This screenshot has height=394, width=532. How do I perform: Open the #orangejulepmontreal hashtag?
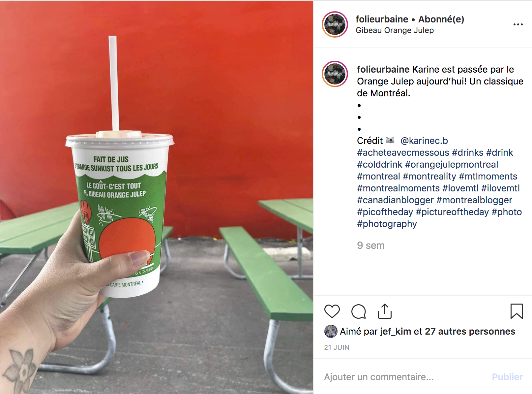pos(451,164)
